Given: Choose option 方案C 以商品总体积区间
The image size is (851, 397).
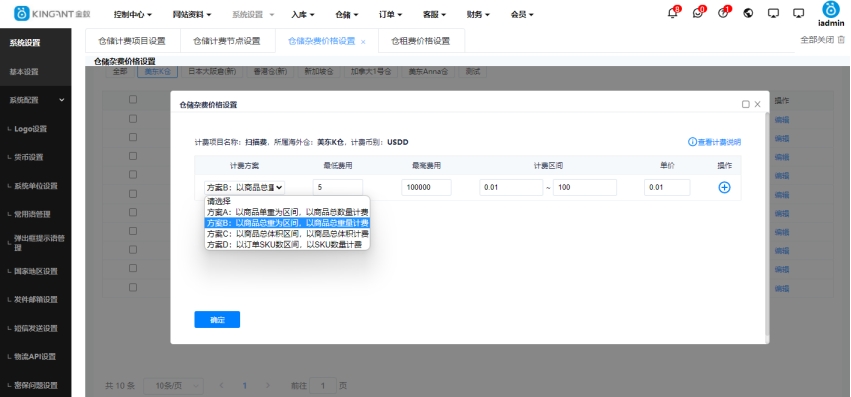Looking at the screenshot, I should click(287, 234).
